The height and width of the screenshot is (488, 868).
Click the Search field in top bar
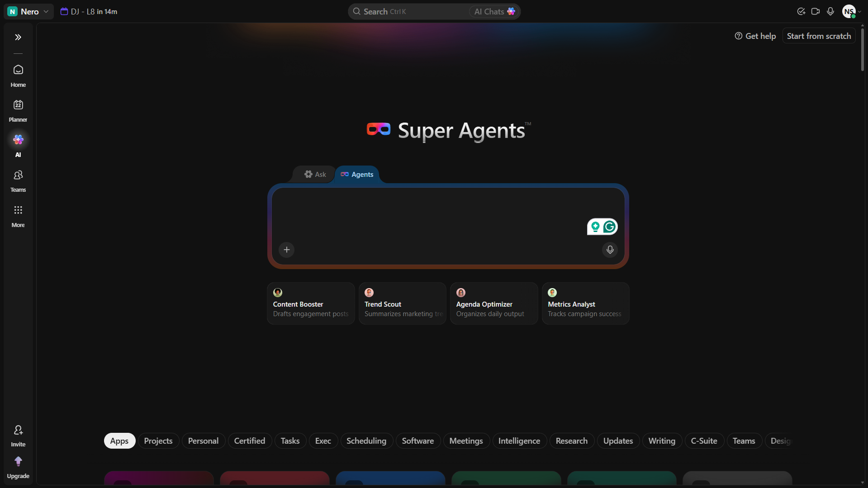(x=409, y=11)
